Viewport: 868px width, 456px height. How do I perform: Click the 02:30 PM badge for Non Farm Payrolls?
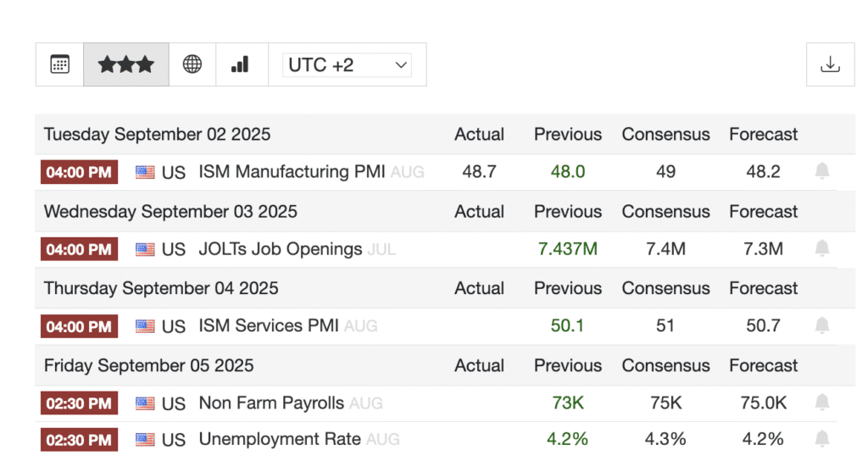click(79, 403)
